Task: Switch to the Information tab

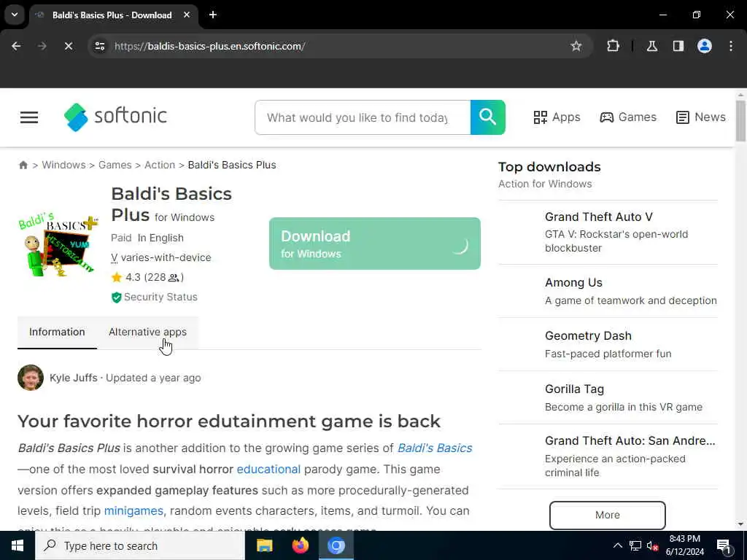Action: [x=57, y=332]
